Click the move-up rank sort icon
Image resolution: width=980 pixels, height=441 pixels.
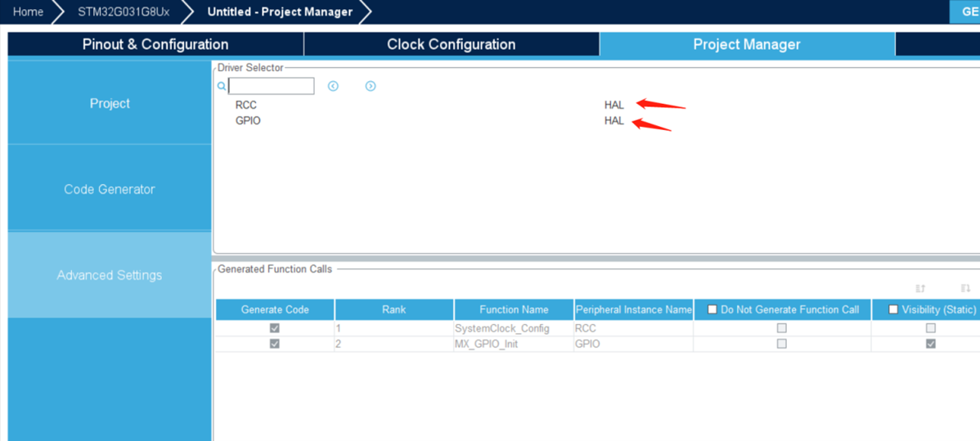(x=920, y=289)
